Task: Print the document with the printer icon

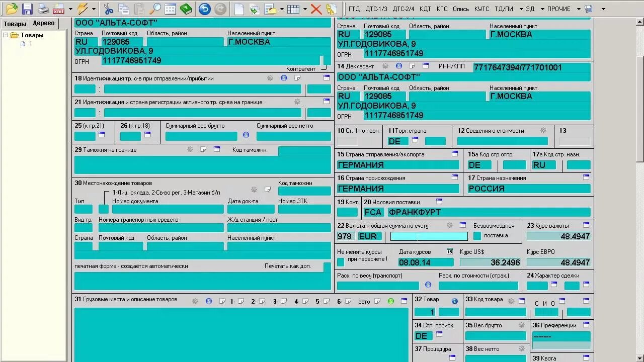Action: (x=43, y=9)
